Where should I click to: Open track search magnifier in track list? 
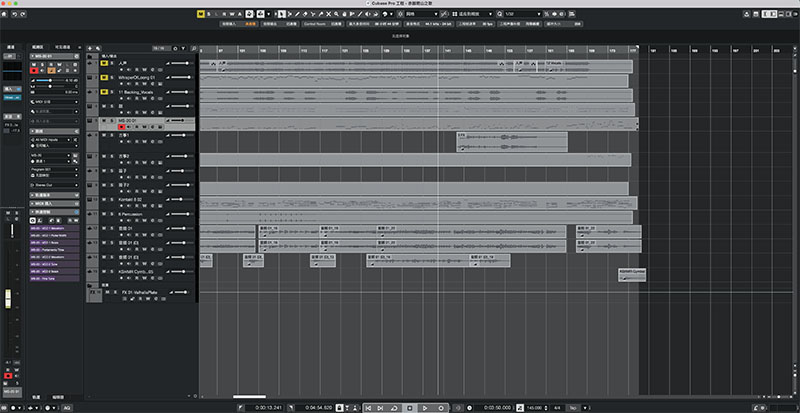click(194, 48)
